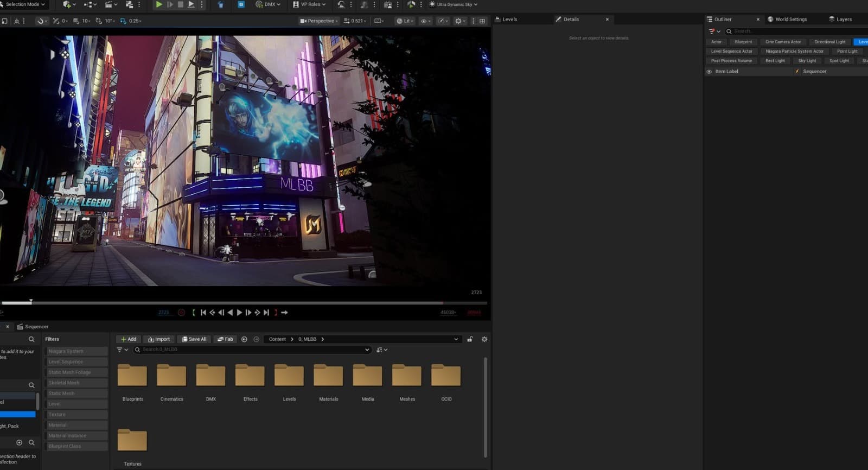This screenshot has width=868, height=470.
Task: Click the Add button in Content Browser
Action: coord(129,339)
